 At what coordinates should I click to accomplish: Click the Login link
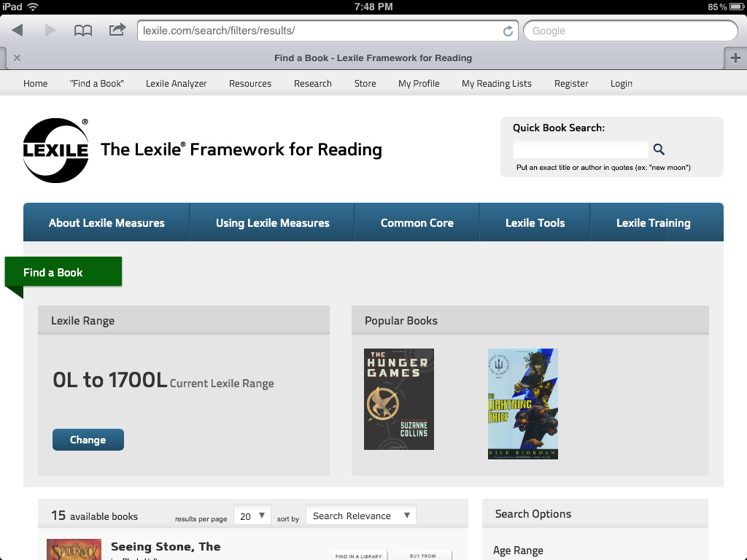click(x=622, y=83)
